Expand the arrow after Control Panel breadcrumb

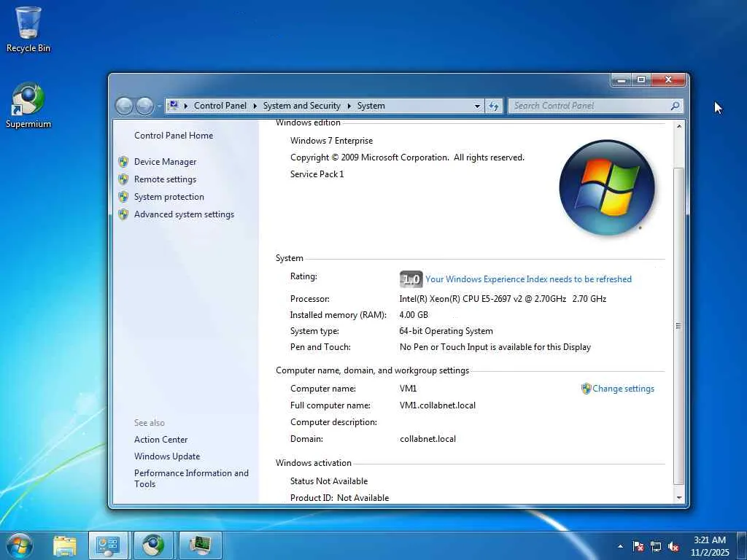coord(255,106)
